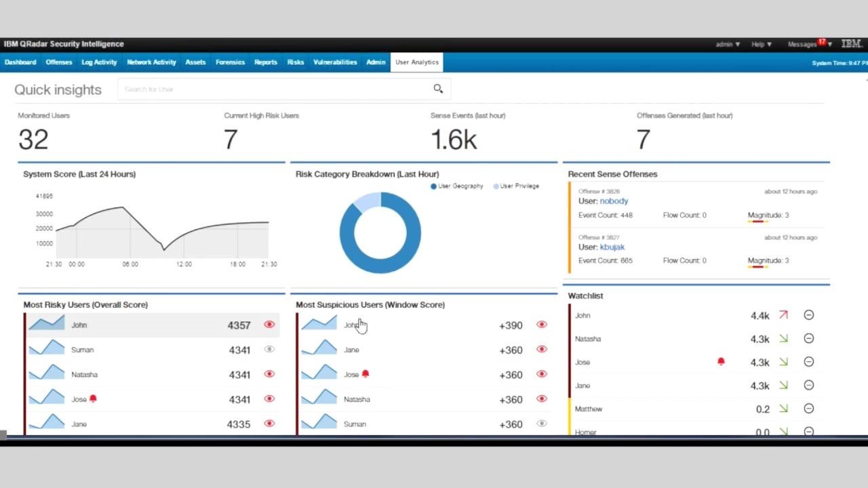Viewport: 868px width, 488px height.
Task: Click the kbujak user link
Action: point(612,247)
